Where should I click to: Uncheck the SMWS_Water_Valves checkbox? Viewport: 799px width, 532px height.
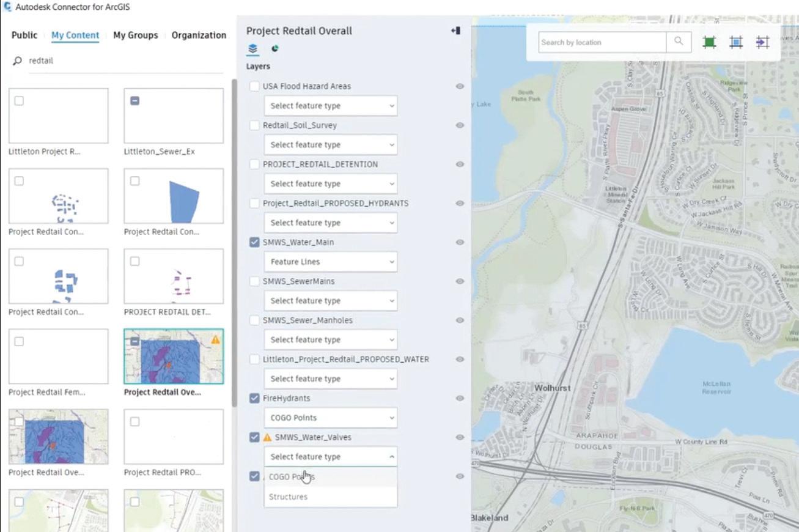point(254,437)
